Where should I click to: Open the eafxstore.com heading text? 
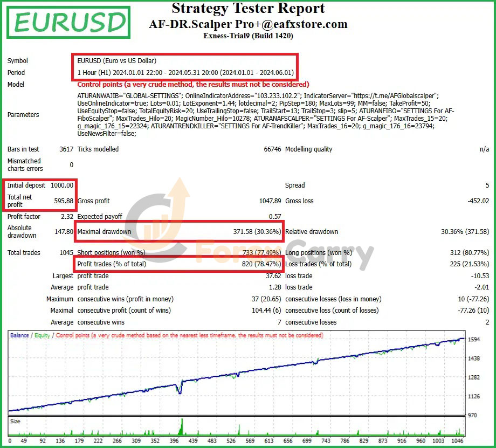point(248,24)
